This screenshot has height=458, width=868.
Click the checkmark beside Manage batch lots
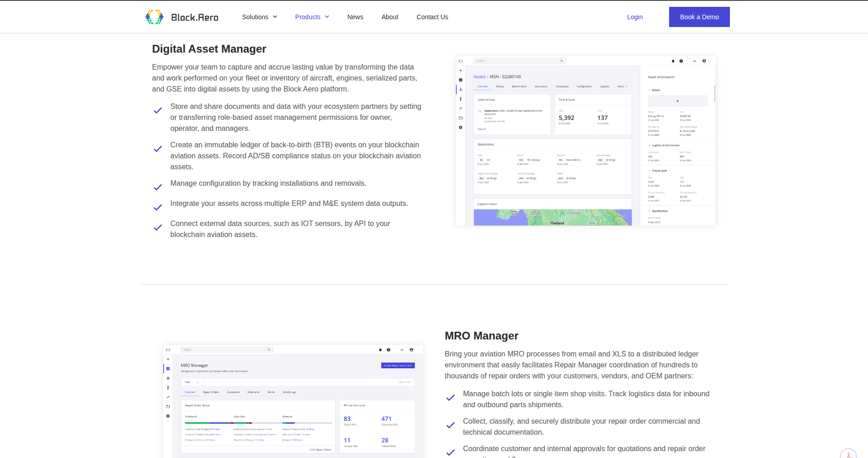pos(450,398)
